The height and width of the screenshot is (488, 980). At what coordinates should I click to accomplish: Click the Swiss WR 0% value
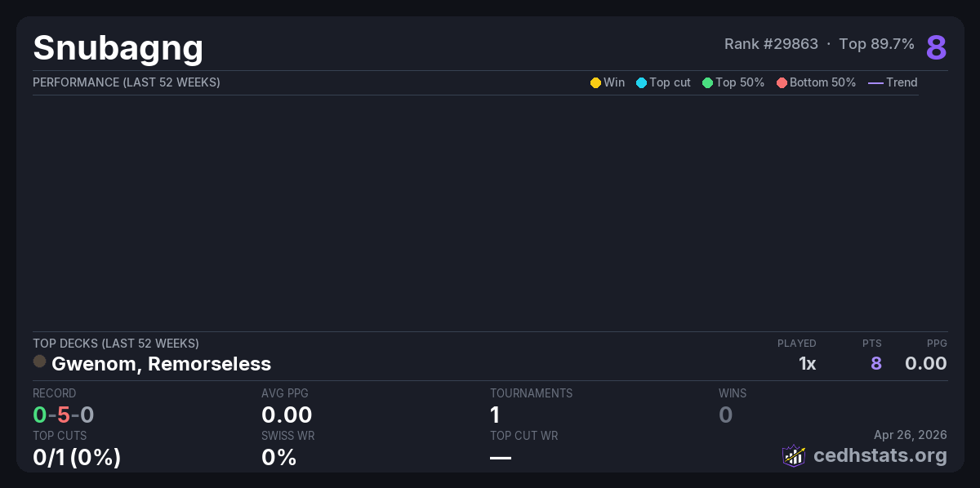point(278,457)
